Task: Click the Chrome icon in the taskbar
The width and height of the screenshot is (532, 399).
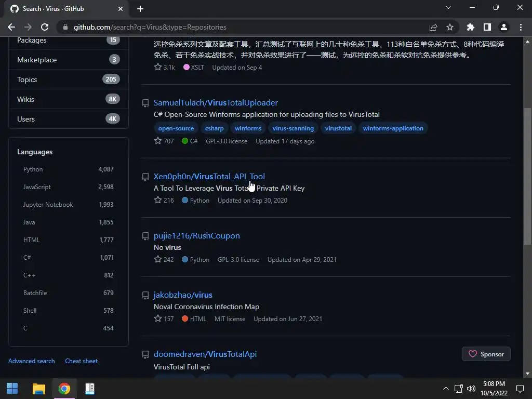Action: pos(64,389)
